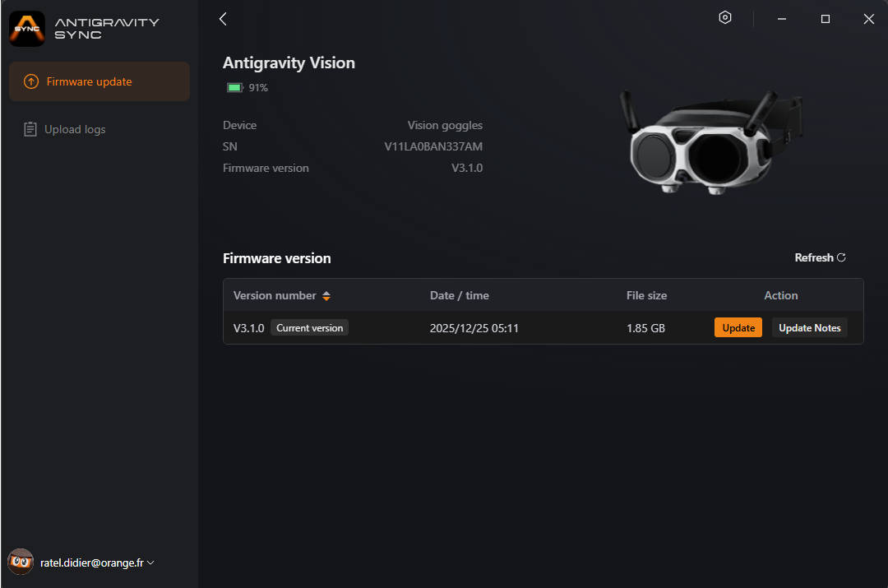Select the serial number V11LA0BAN337AM
888x588 pixels.
(x=433, y=146)
